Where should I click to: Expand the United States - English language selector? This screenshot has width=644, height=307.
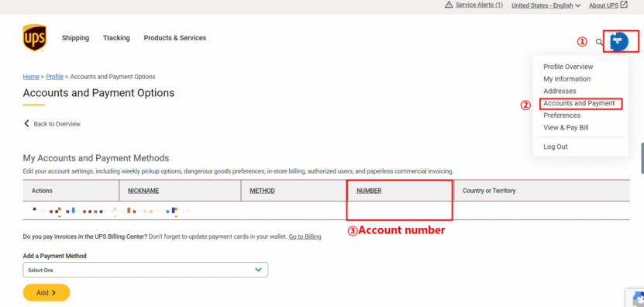pos(546,5)
